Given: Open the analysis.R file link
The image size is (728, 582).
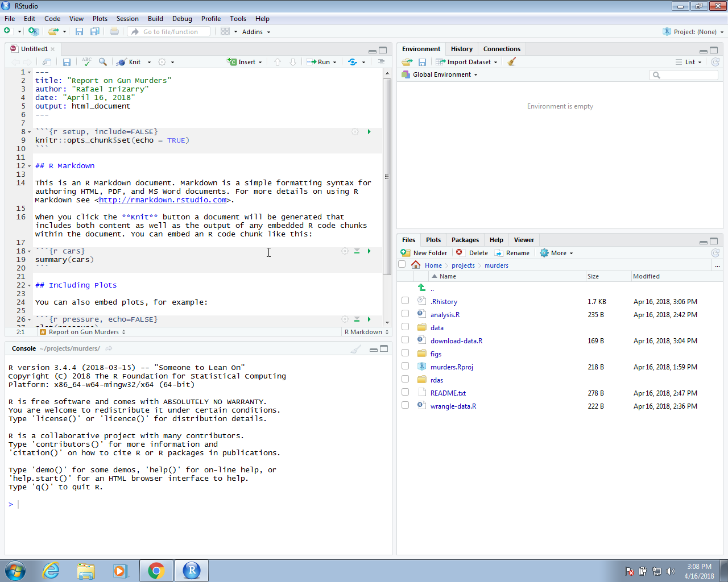Looking at the screenshot, I should tap(445, 315).
